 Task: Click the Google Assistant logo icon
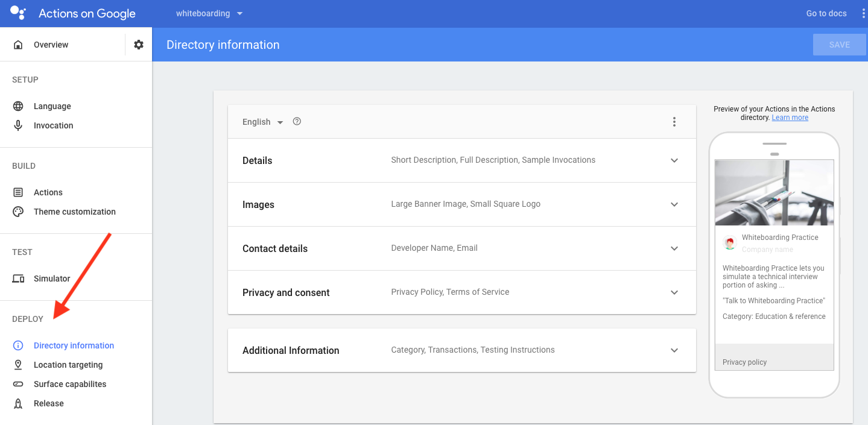pos(18,13)
